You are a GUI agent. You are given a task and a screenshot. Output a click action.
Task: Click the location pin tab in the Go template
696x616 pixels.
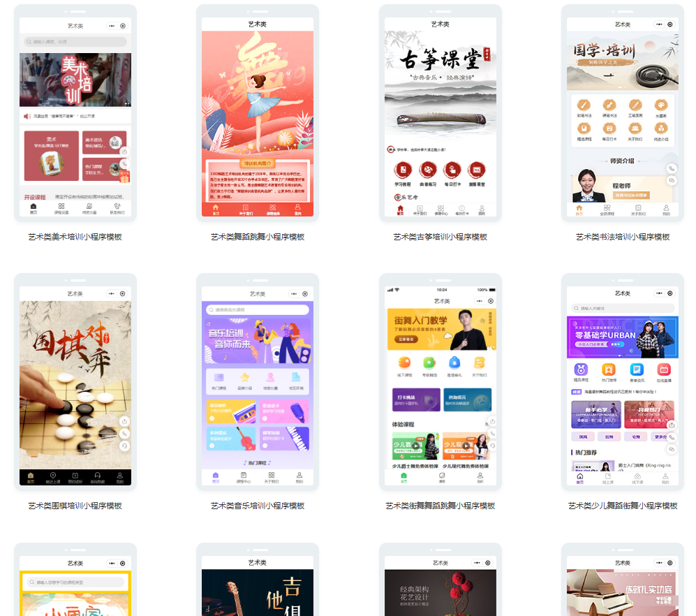[53, 475]
